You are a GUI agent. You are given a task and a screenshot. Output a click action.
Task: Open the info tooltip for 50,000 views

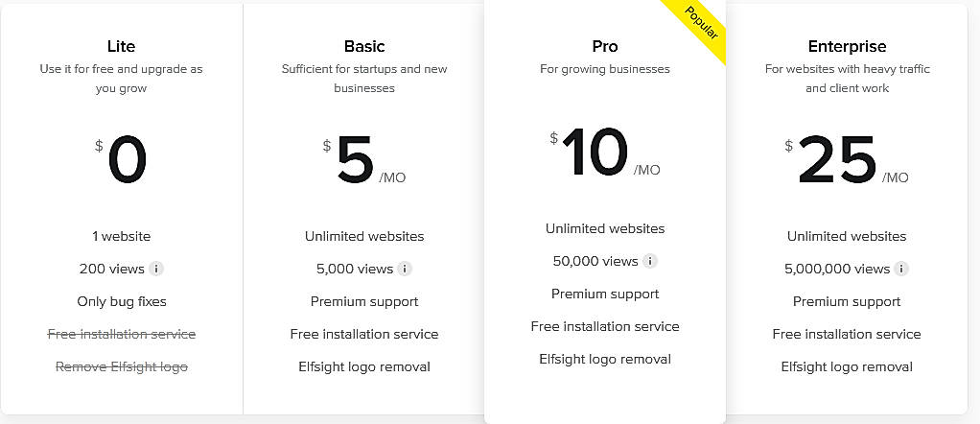tap(650, 261)
